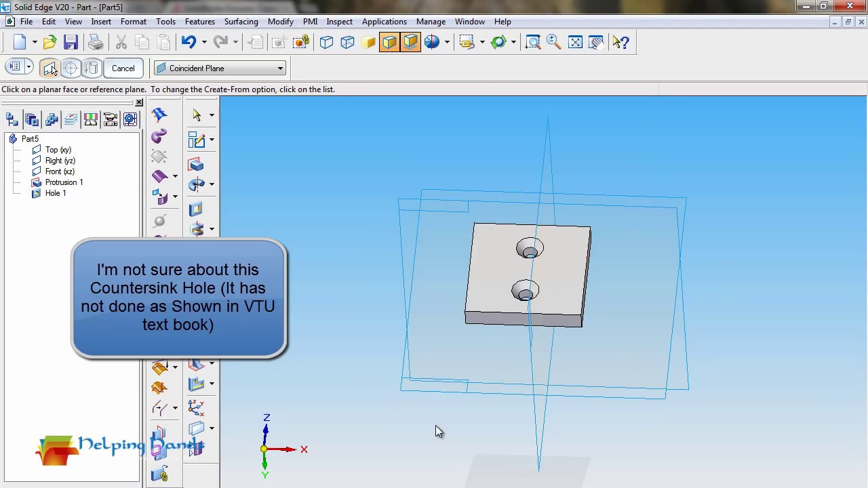The image size is (868, 488).
Task: Cancel the current hole command
Action: click(123, 68)
